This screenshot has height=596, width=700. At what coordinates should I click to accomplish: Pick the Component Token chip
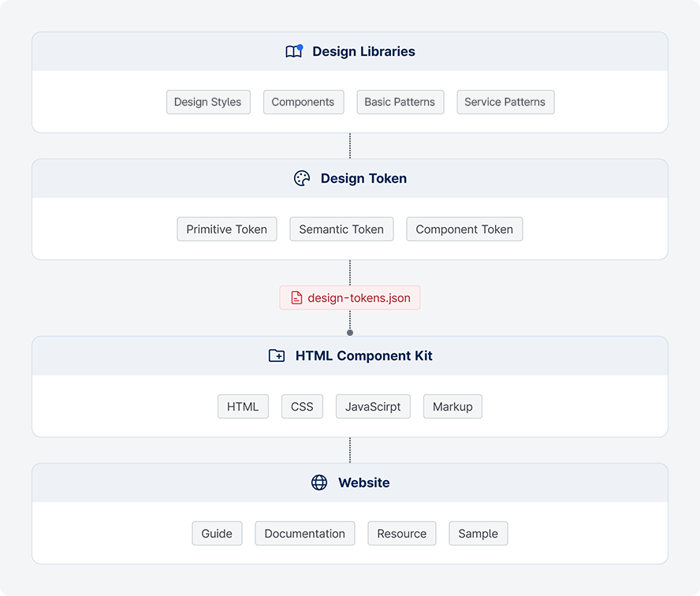pyautogui.click(x=465, y=229)
